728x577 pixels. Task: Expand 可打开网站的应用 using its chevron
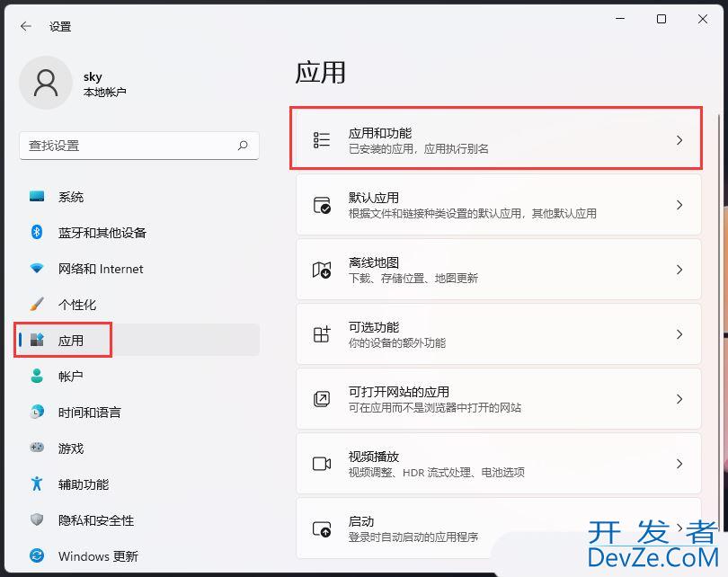pos(679,399)
